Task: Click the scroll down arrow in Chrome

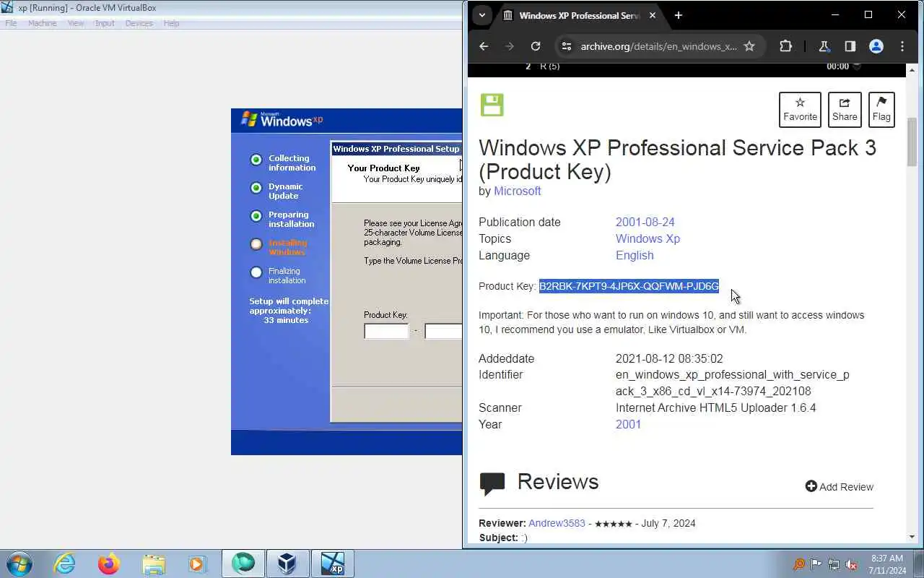Action: tap(912, 537)
